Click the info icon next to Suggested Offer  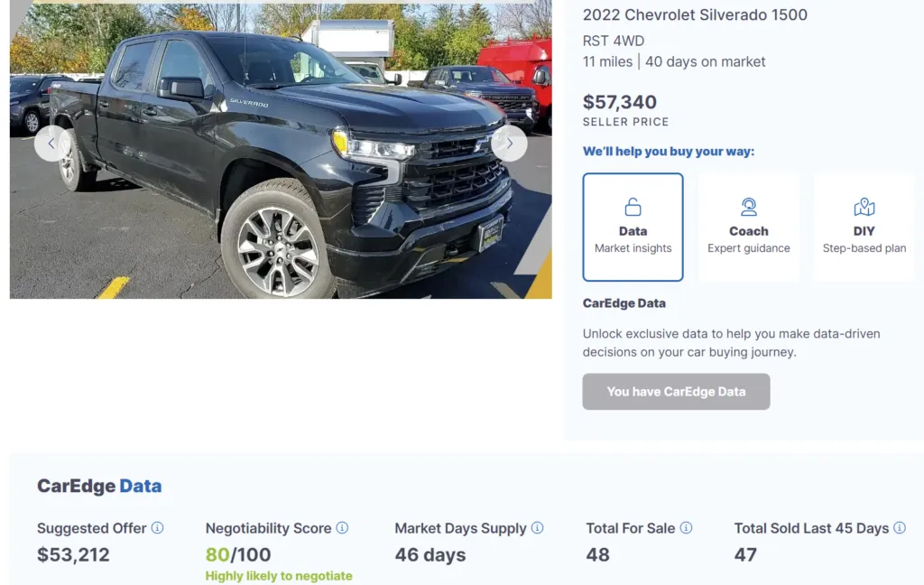click(158, 528)
